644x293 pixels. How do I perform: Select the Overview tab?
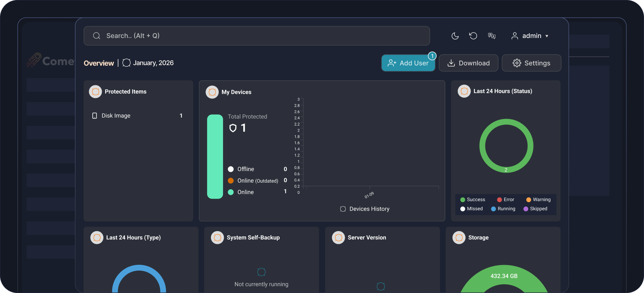(98, 63)
